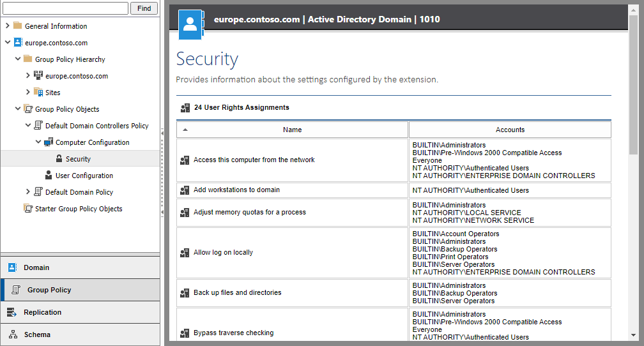This screenshot has width=644, height=346.
Task: Click the vertical scrollbar down arrow
Action: point(633,335)
